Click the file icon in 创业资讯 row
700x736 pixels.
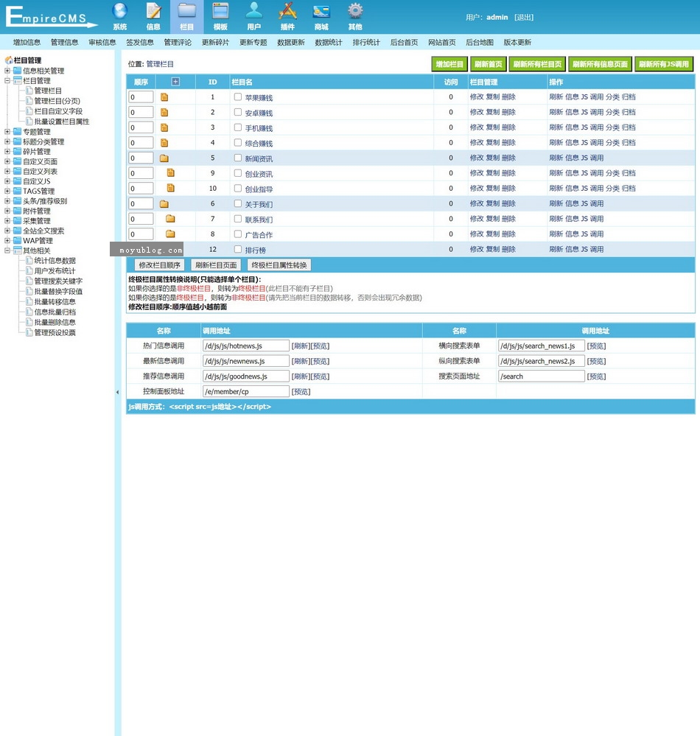pos(171,173)
